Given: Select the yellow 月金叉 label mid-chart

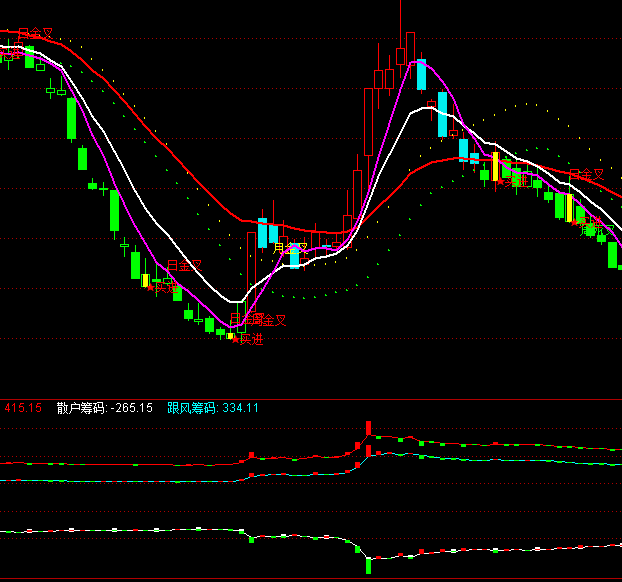Looking at the screenshot, I should click(x=290, y=247).
